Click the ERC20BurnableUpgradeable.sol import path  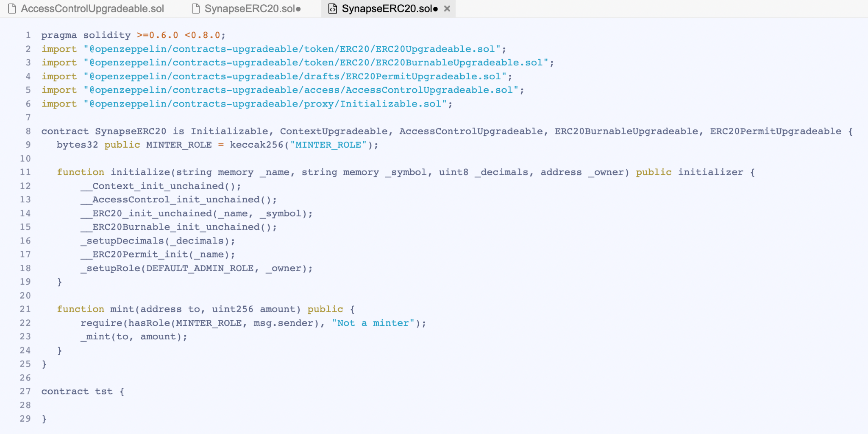pos(316,63)
